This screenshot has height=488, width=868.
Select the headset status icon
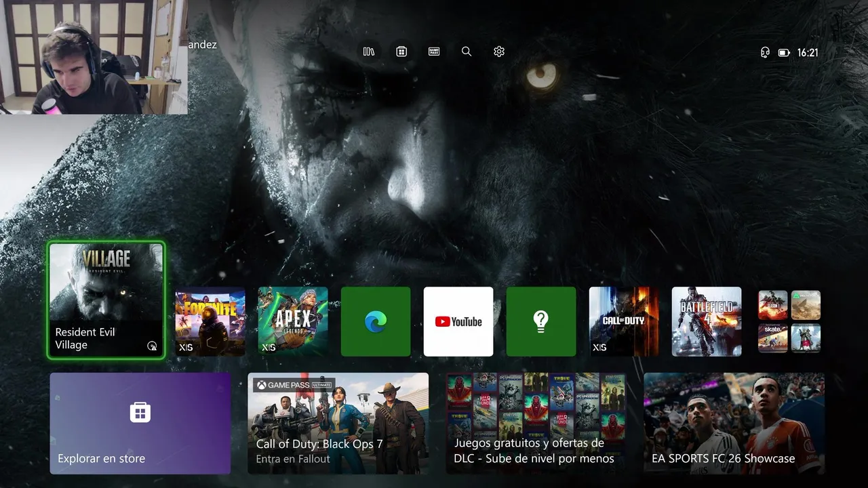click(x=765, y=53)
